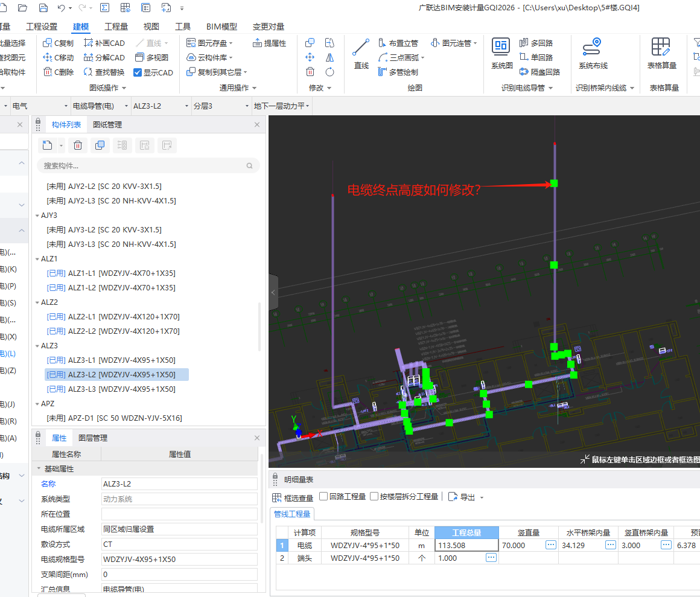700x597 pixels.
Task: Click the Undo arrow icon
Action: (x=62, y=8)
